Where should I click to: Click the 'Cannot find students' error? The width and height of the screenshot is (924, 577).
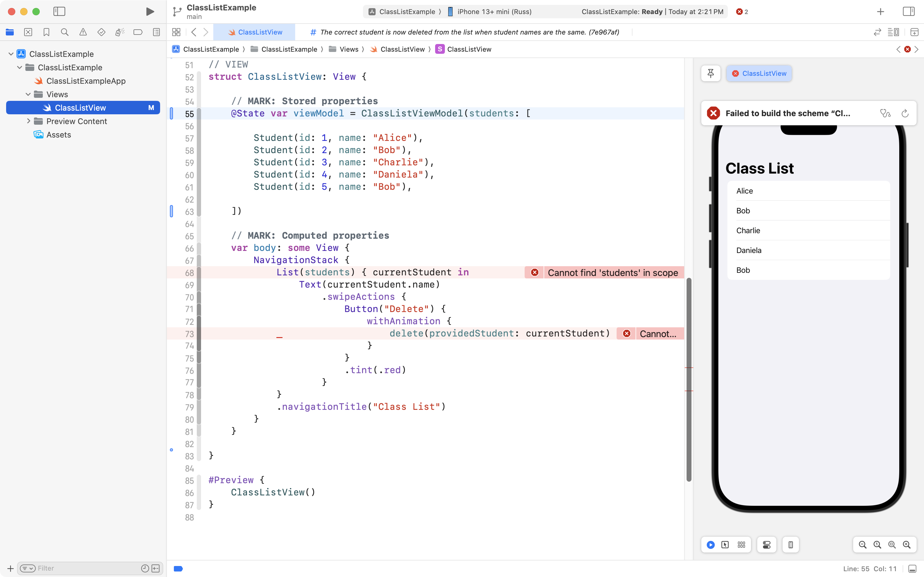pos(612,273)
